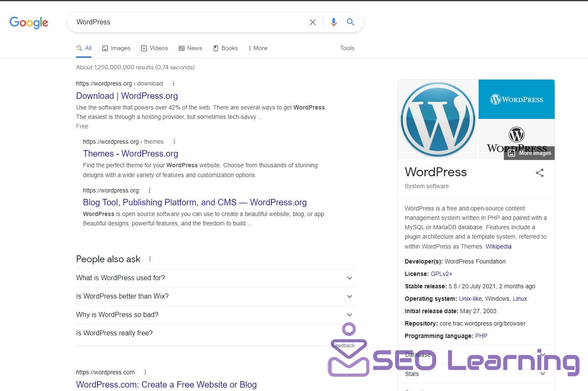Open WordPress.com: Create a Free Website result
This screenshot has height=391, width=588.
166,385
